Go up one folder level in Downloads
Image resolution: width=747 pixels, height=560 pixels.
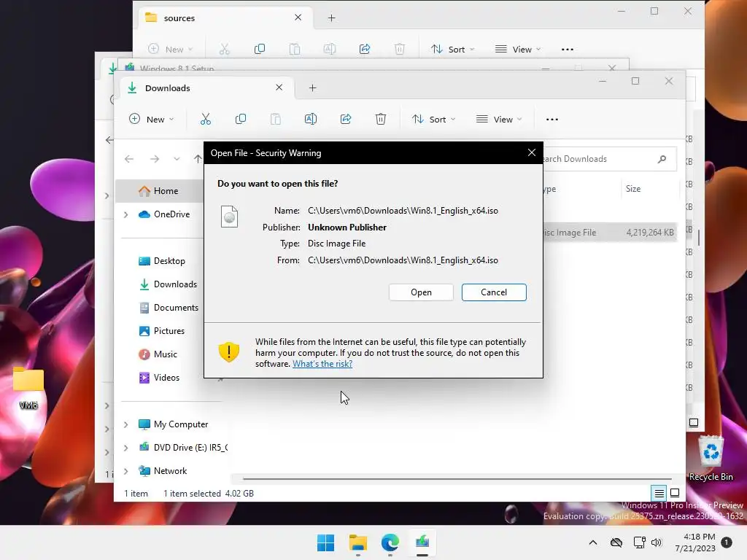[198, 159]
